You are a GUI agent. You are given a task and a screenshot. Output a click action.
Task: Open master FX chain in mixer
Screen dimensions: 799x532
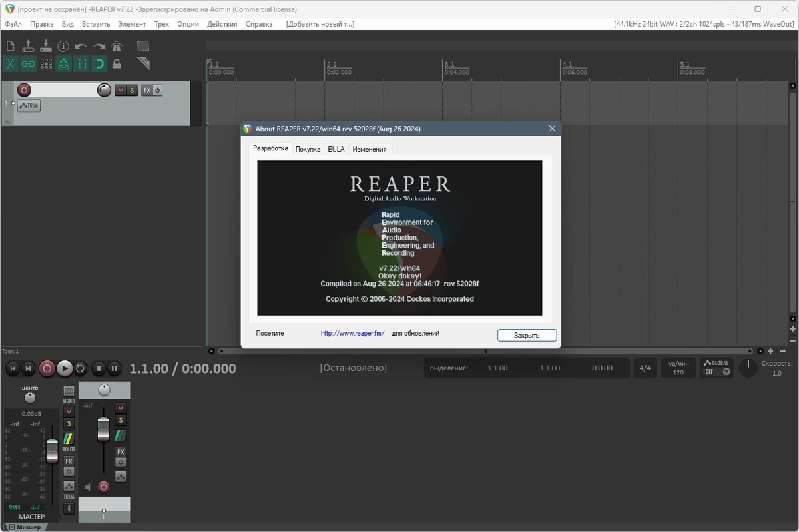[x=69, y=461]
